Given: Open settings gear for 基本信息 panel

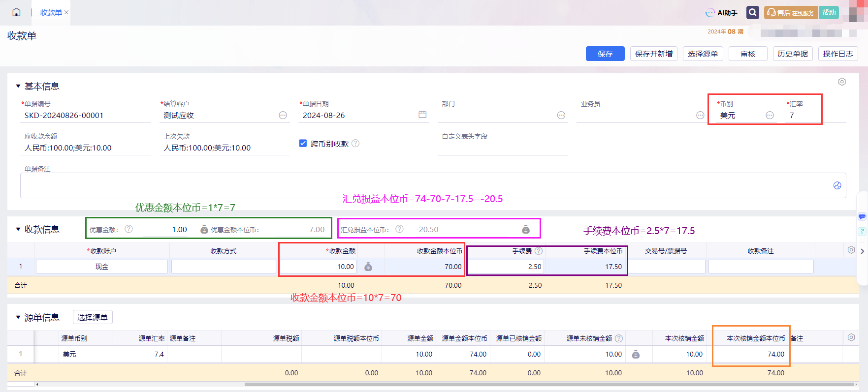Looking at the screenshot, I should pos(842,82).
